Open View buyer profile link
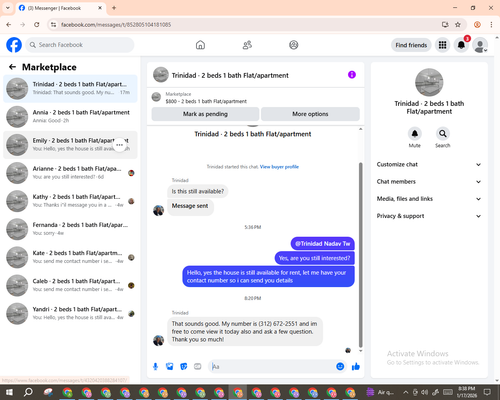The height and width of the screenshot is (400, 500). click(x=279, y=167)
